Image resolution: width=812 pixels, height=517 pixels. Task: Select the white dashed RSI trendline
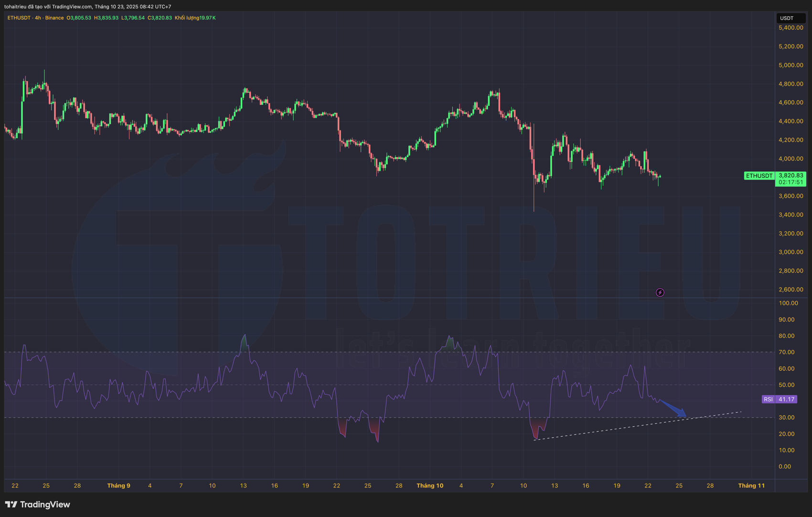pyautogui.click(x=621, y=428)
